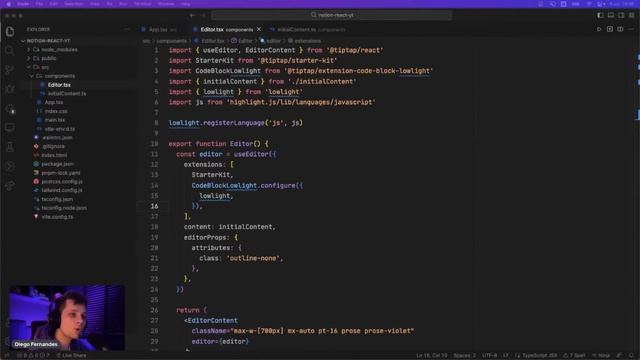The width and height of the screenshot is (640, 360).
Task: Open the Explorer view in activity bar
Action: [x=10, y=31]
